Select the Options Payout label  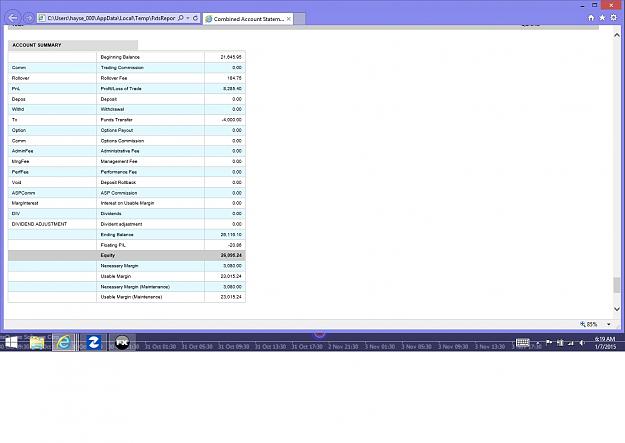coord(117,130)
